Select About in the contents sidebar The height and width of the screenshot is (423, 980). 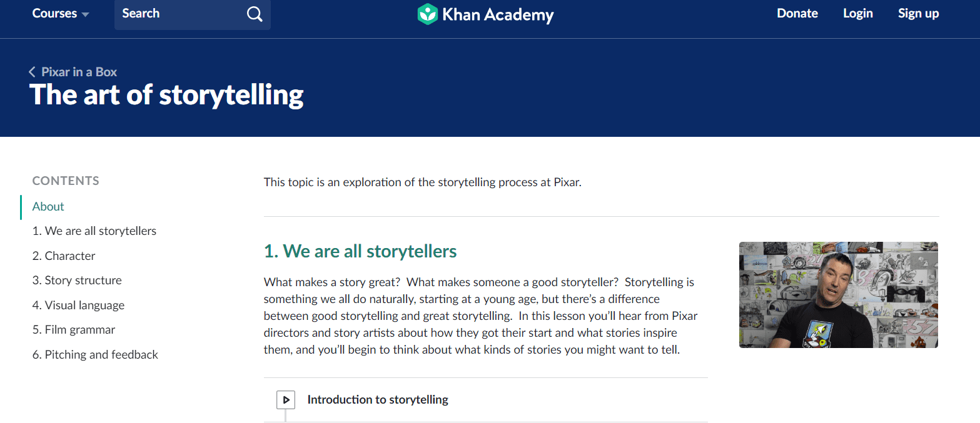(x=48, y=207)
